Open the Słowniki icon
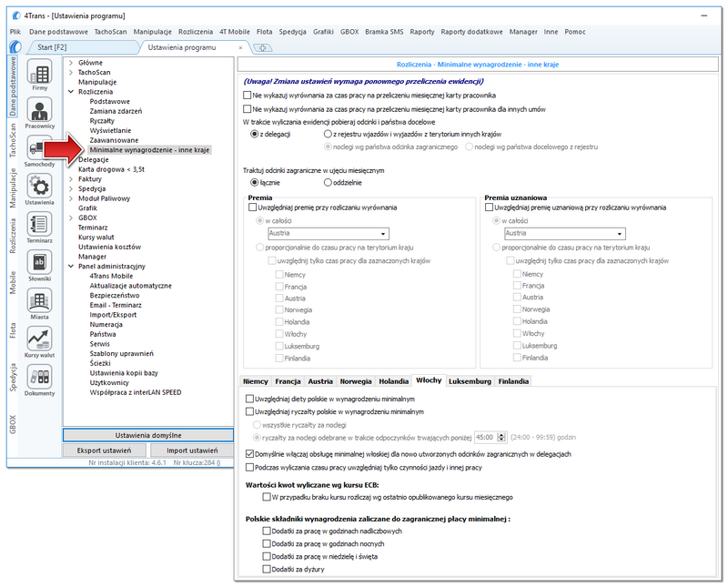Screen dimensions: 728x587 [x=39, y=263]
